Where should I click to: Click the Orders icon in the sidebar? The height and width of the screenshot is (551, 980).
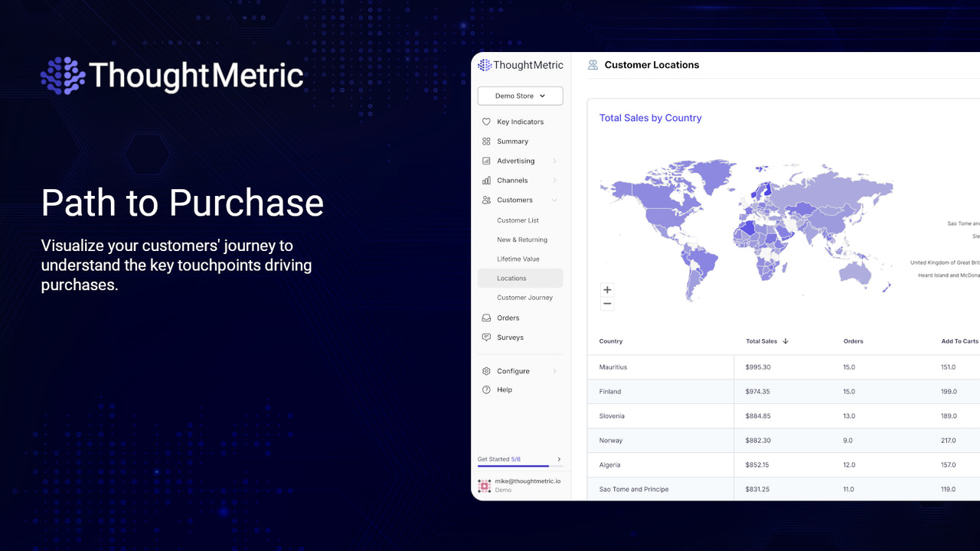pos(487,318)
